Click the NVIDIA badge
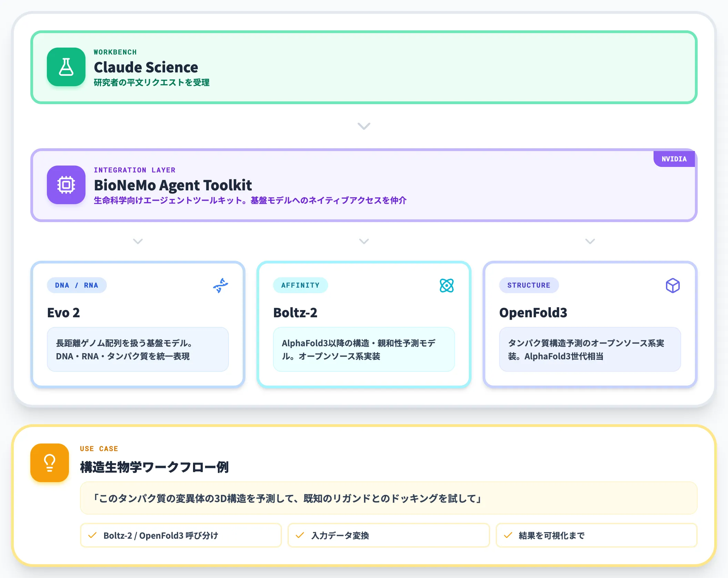This screenshot has width=728, height=578. [674, 159]
